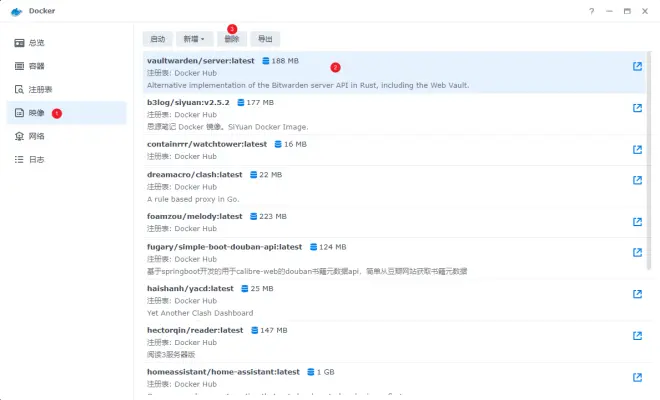The image size is (660, 400).
Task: Click the size icon beside 177 MB
Action: (241, 102)
